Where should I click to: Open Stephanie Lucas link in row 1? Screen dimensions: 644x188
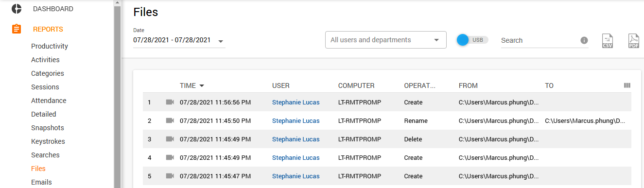[296, 102]
